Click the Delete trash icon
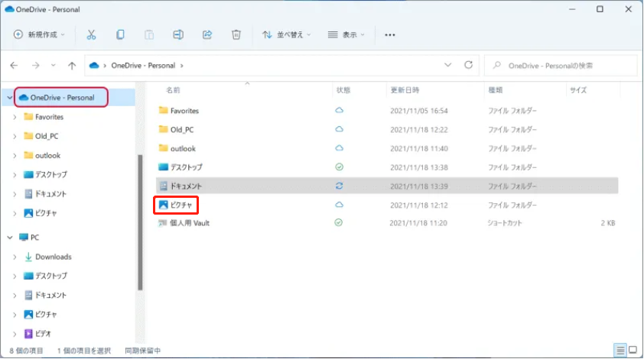 (236, 35)
